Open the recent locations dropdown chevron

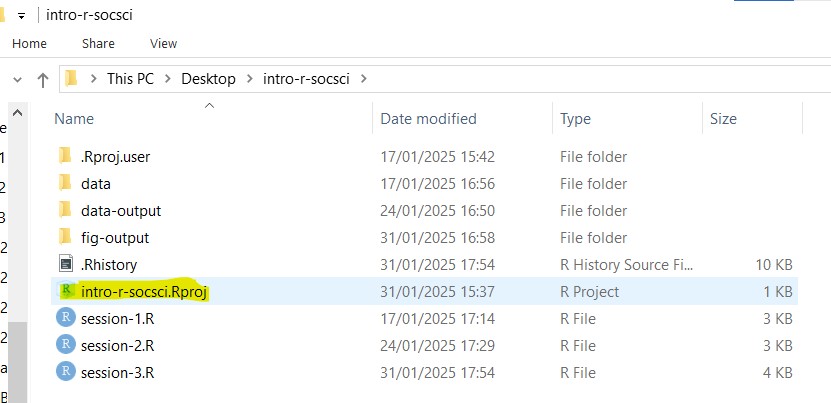click(17, 79)
